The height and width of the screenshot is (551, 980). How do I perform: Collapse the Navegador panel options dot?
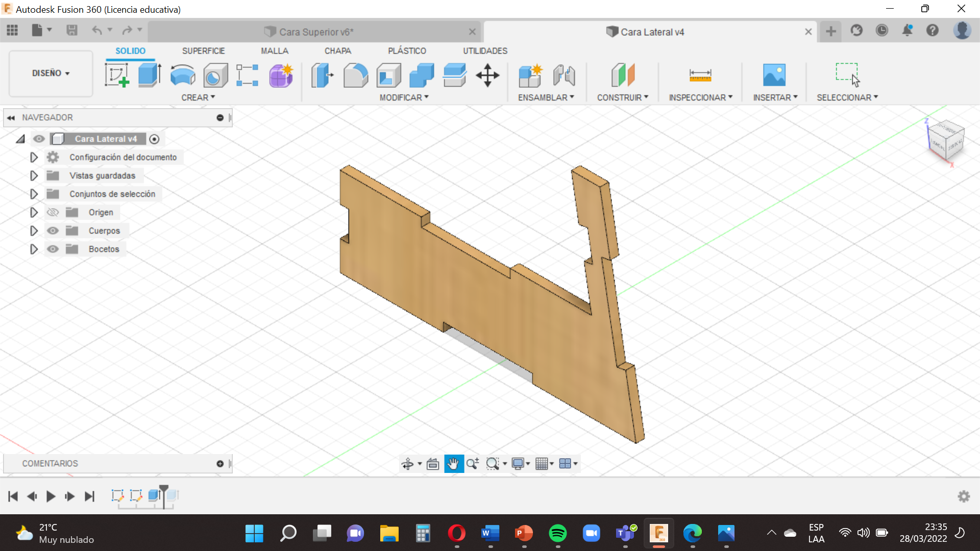tap(220, 118)
